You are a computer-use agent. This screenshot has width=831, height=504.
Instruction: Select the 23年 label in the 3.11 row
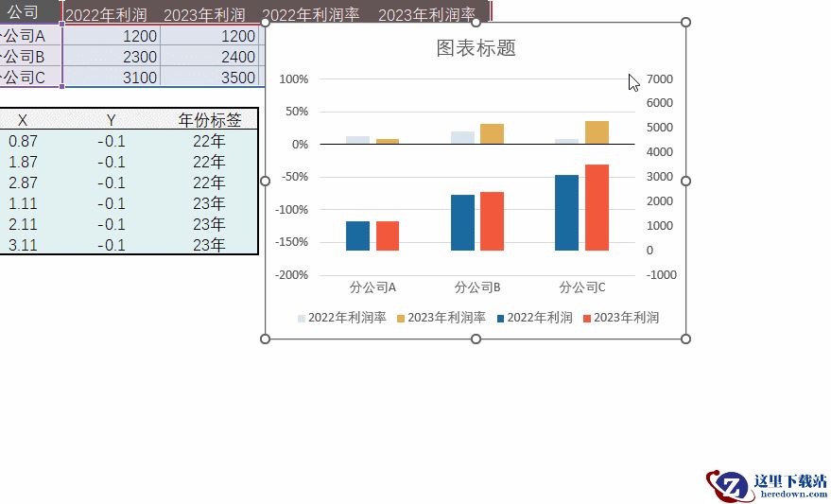tap(209, 244)
